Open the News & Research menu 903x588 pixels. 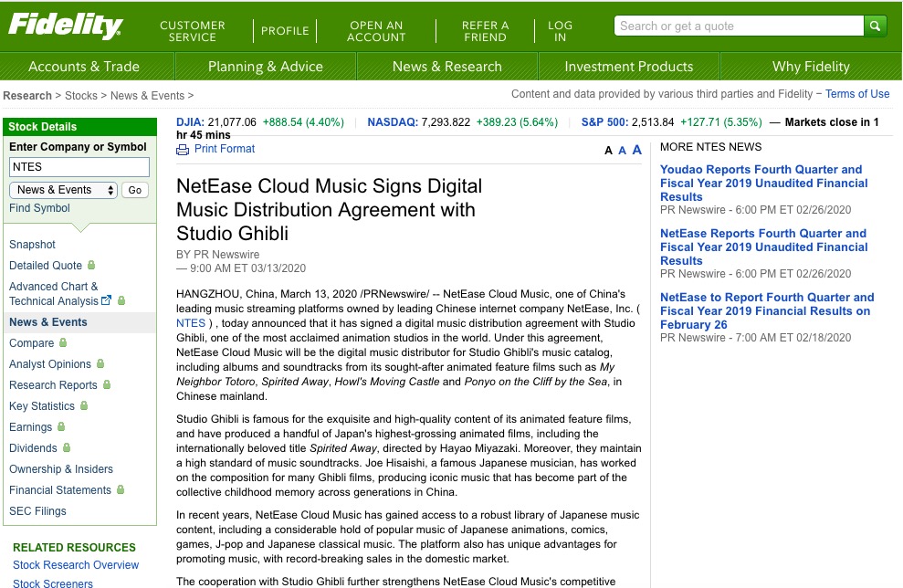tap(446, 67)
